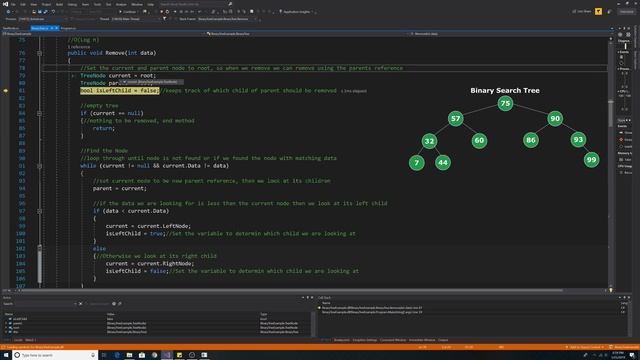Open the Test menu

109,4
